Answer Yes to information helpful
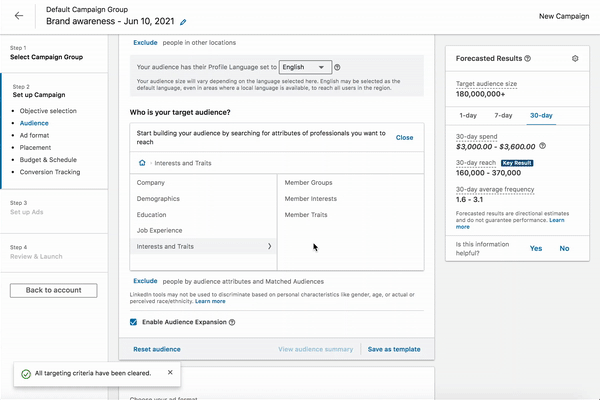Image resolution: width=600 pixels, height=400 pixels. 536,248
